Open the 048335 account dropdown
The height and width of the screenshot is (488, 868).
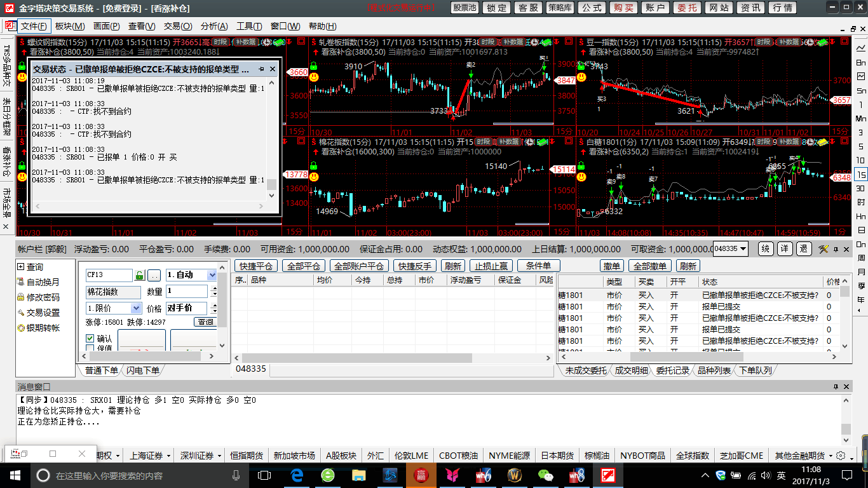coord(743,249)
